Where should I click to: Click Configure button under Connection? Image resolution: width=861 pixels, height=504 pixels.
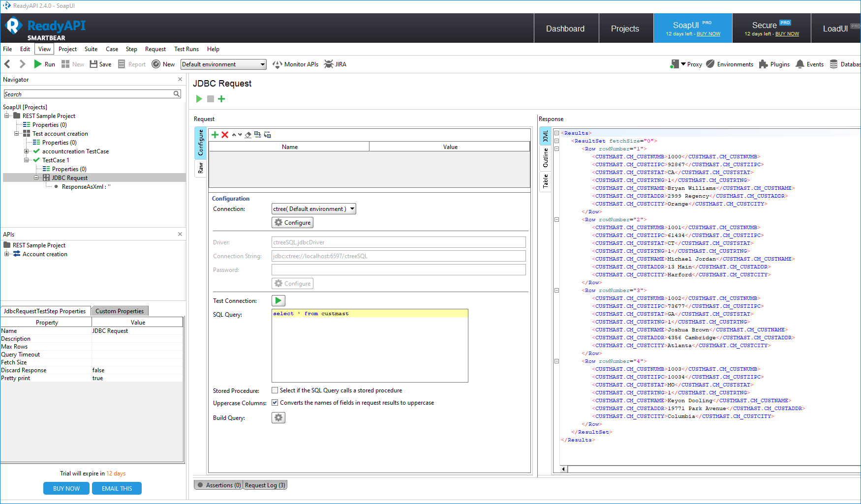[x=293, y=223]
